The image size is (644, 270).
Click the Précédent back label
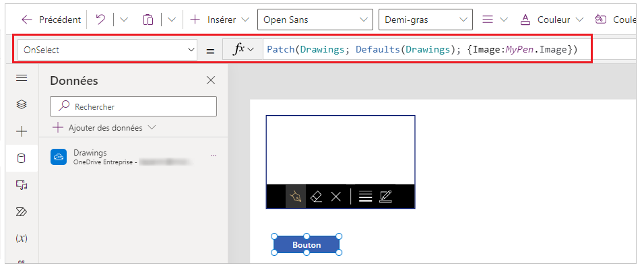pos(60,20)
